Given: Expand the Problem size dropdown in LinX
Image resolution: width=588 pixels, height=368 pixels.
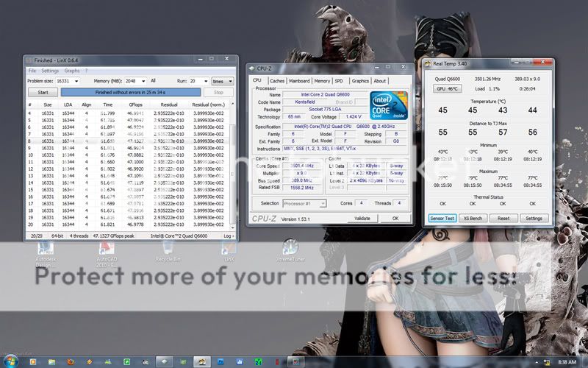Looking at the screenshot, I should tap(78, 81).
